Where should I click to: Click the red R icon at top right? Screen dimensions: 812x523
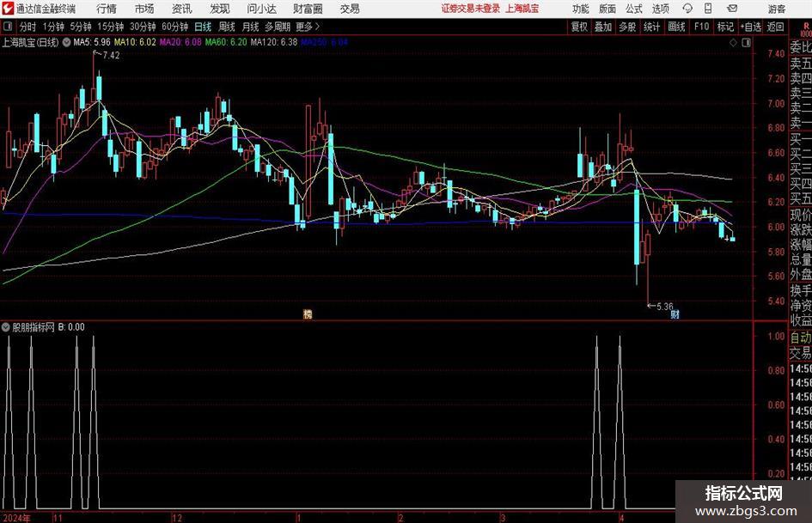pyautogui.click(x=806, y=27)
